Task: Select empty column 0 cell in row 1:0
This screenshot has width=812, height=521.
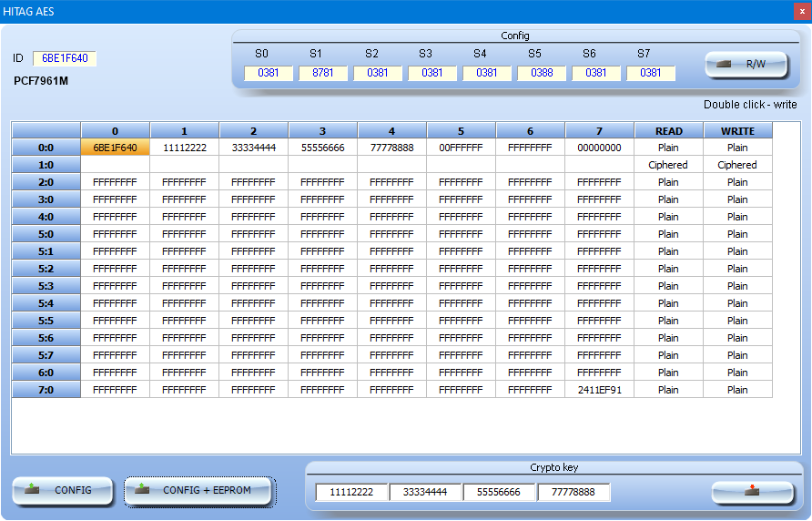Action: 115,165
